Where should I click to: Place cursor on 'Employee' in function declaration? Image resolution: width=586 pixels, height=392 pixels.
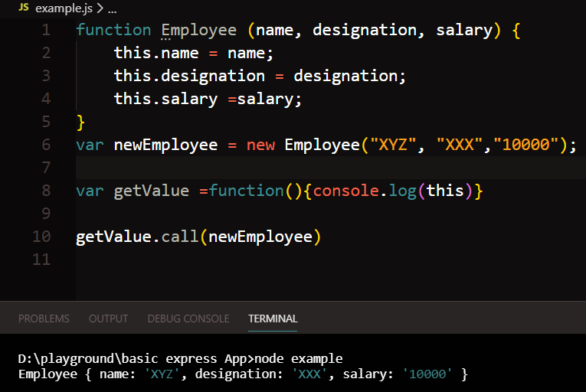tap(199, 31)
